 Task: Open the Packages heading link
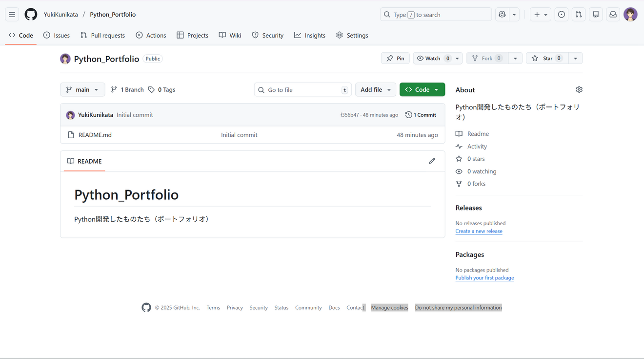click(470, 254)
